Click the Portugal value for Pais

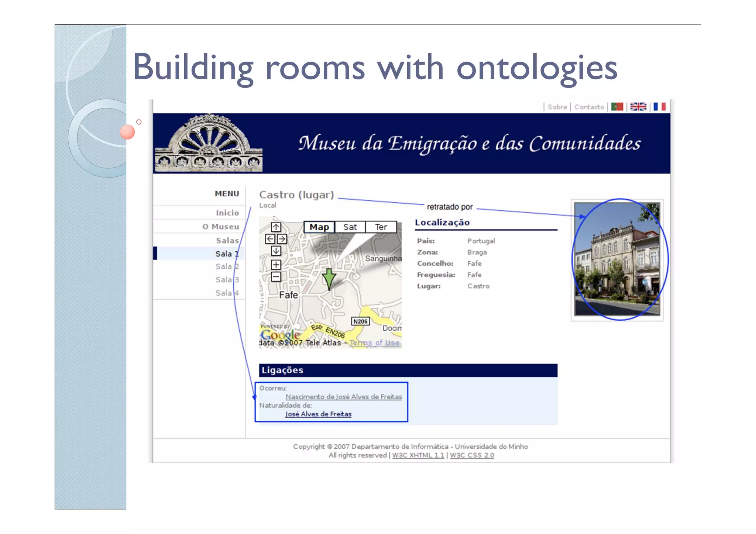(481, 241)
